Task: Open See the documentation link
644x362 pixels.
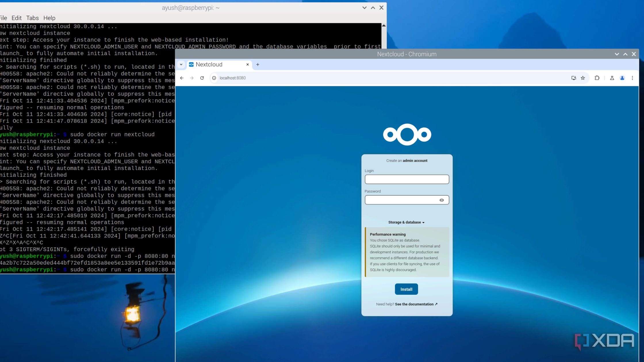Action: 416,304
